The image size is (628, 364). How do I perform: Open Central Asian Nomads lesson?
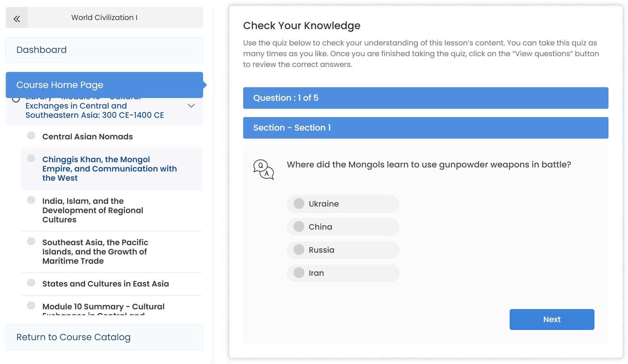(87, 137)
